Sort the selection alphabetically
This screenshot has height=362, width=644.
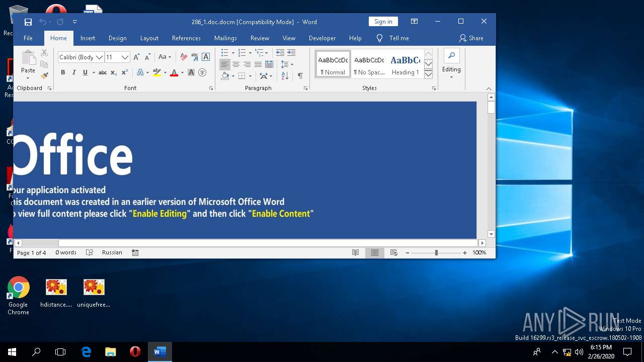[285, 76]
